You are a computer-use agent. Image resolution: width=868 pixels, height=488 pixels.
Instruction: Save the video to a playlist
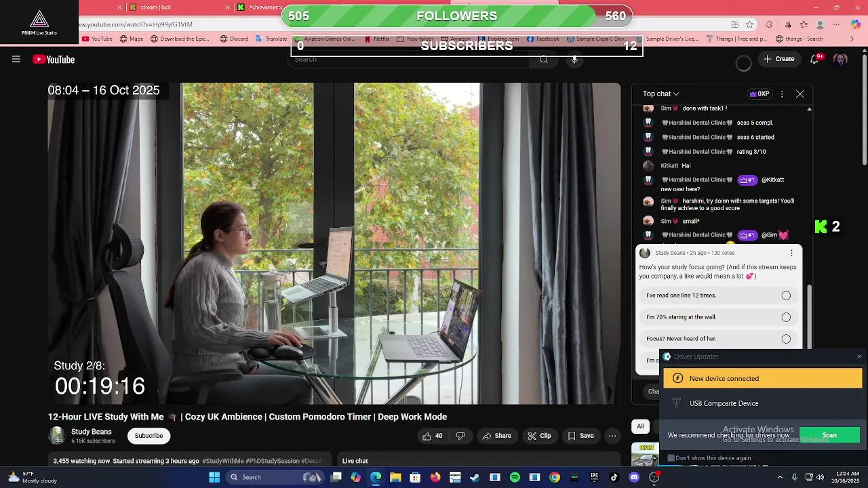(580, 436)
